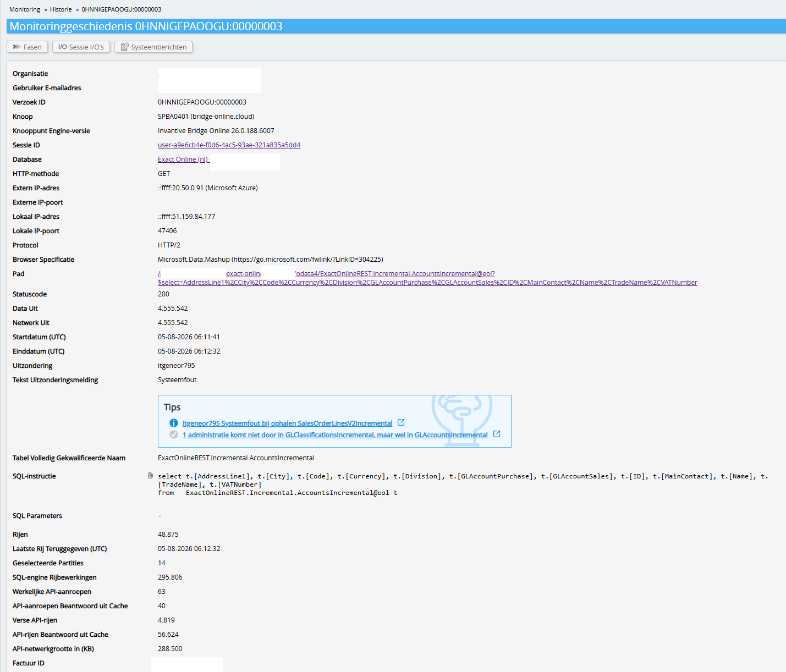Open the Sessie ID user link

coord(229,145)
